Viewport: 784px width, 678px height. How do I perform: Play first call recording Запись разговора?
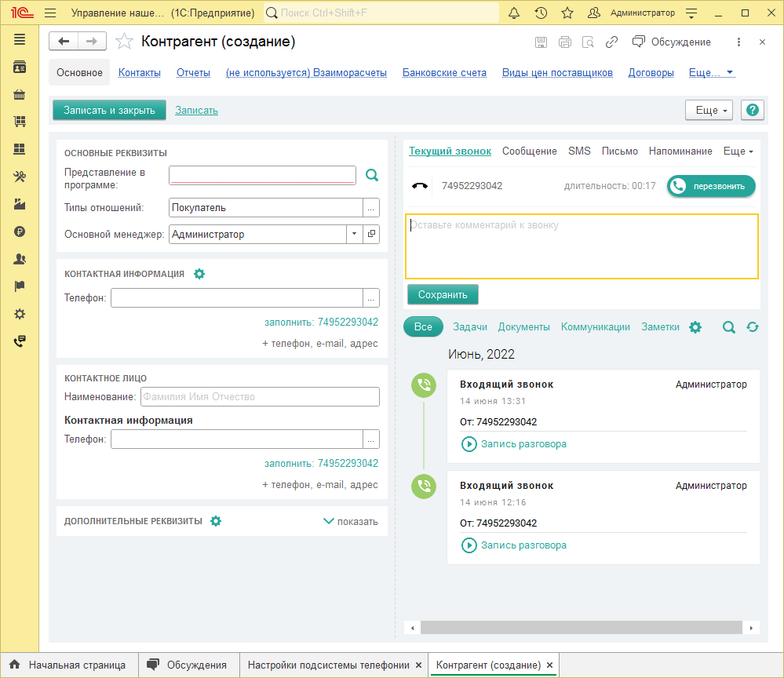point(514,444)
